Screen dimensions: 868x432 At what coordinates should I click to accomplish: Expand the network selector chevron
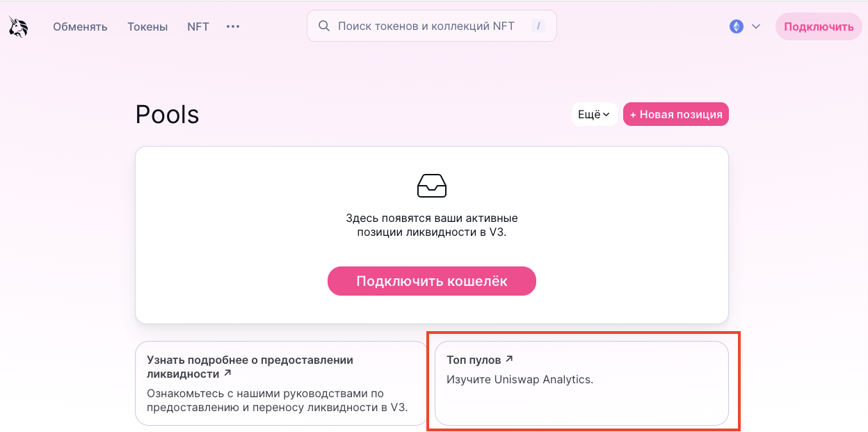(x=756, y=26)
